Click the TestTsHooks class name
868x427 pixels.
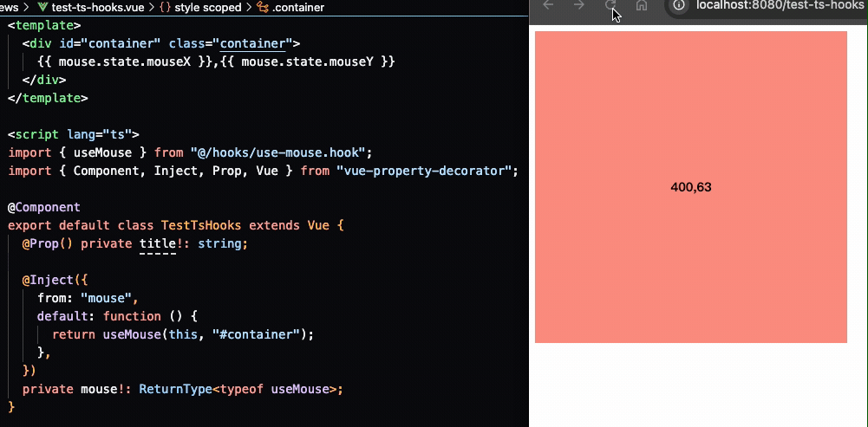pos(201,226)
